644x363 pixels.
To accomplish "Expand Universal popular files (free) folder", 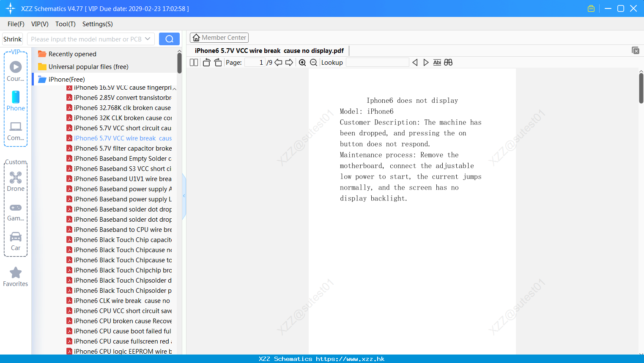I will 83,67.
